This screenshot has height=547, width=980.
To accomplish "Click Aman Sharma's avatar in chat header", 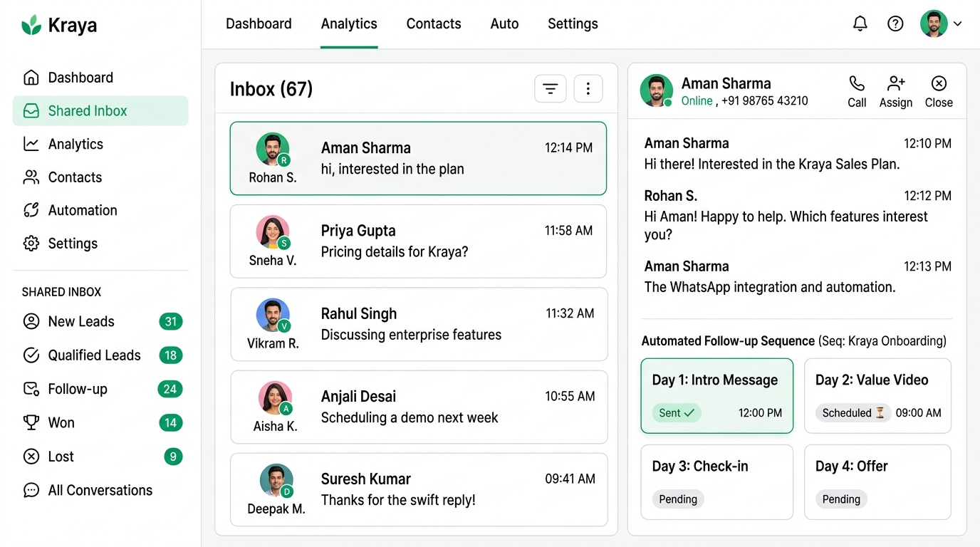I will [656, 90].
